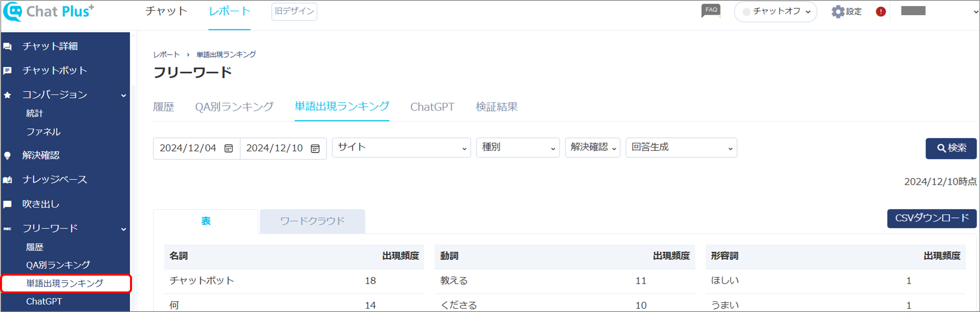The width and height of the screenshot is (980, 312).
Task: Click the 2024/12/10時点 timestamp text
Action: click(940, 182)
